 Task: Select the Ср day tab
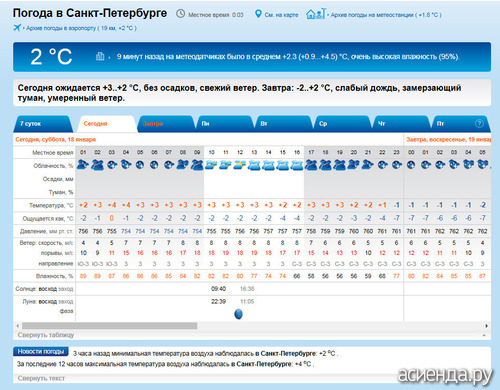342,124
